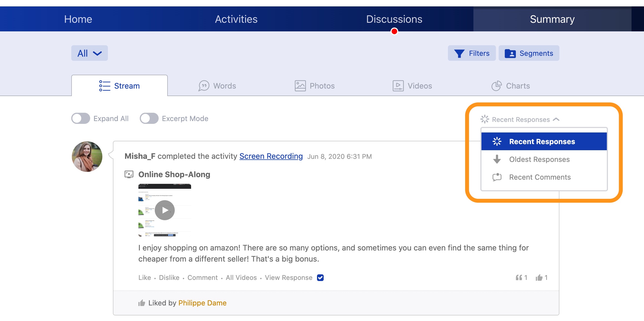This screenshot has width=644, height=321.
Task: Click the Philippe Dame name link
Action: [202, 303]
